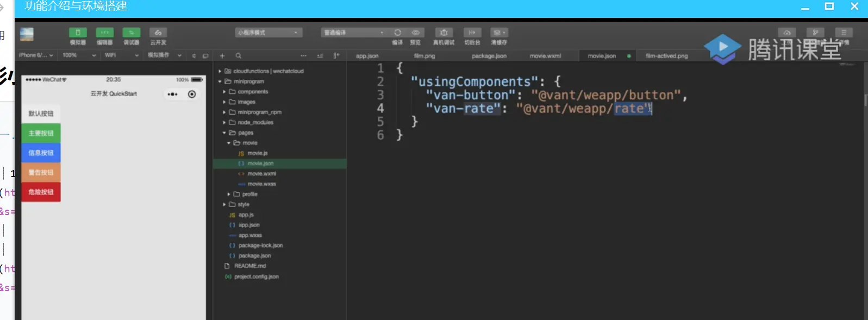Image resolution: width=868 pixels, height=320 pixels.
Task: Tap the green 主要按钮 primary button
Action: [x=41, y=133]
